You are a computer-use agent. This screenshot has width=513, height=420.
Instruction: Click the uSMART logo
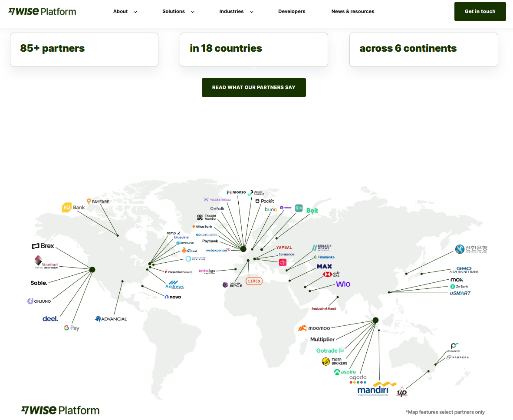pos(460,293)
